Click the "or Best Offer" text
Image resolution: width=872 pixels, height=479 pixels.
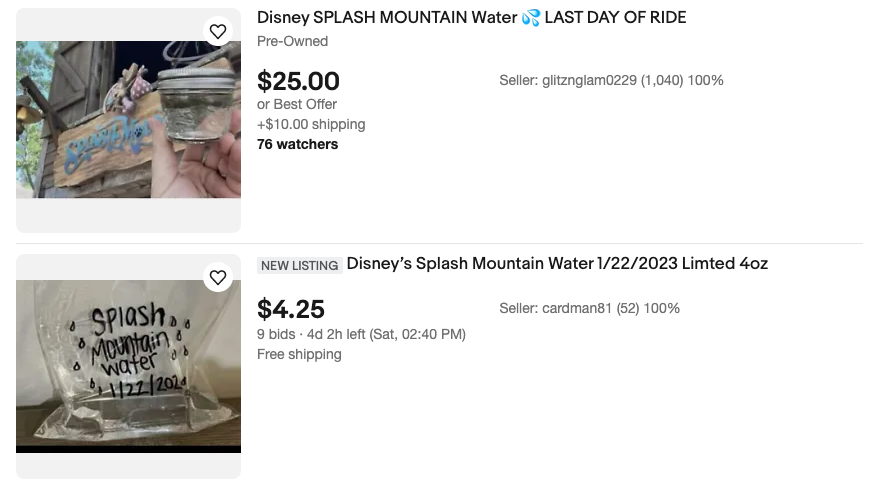click(297, 104)
